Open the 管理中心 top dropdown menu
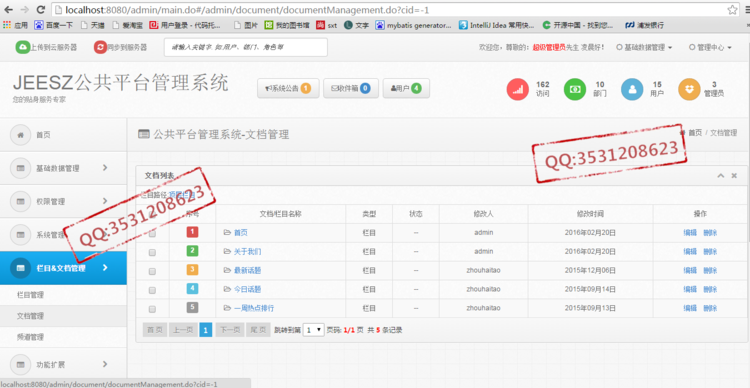Viewport: 750px width, 388px height. point(710,47)
